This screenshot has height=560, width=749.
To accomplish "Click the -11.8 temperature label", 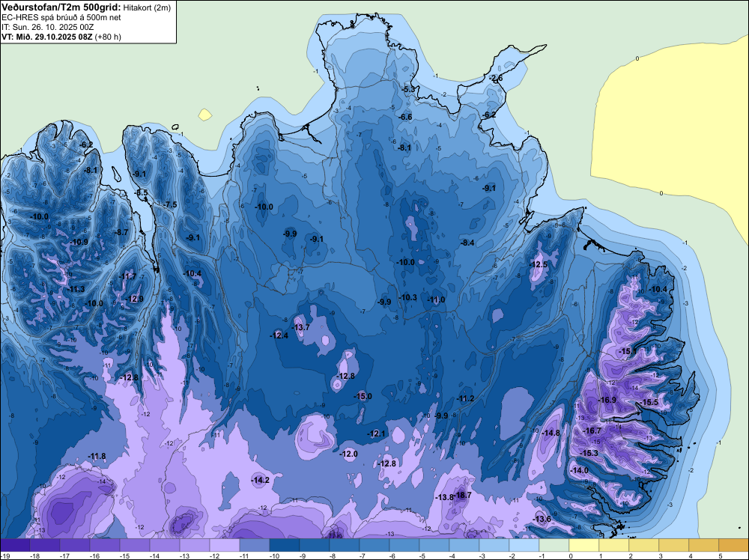I will [x=97, y=457].
